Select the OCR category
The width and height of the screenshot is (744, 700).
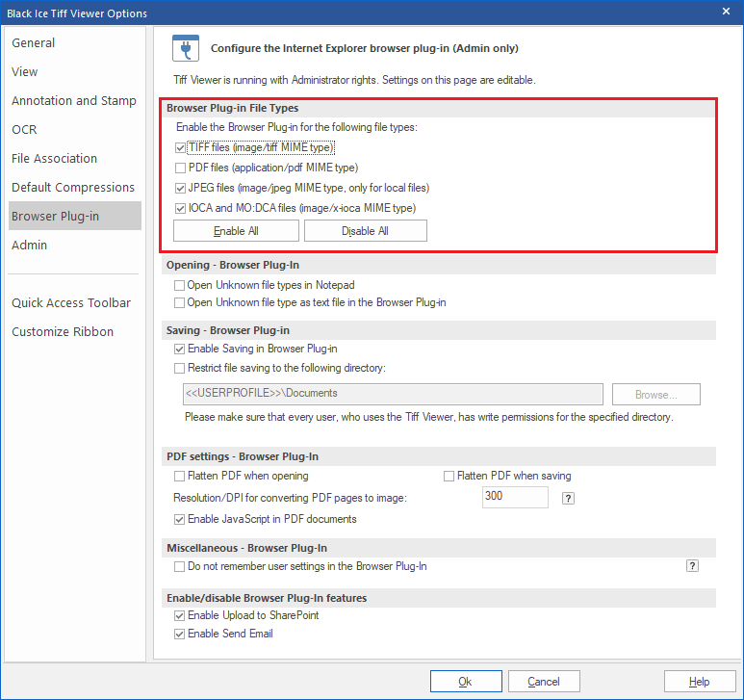(24, 129)
